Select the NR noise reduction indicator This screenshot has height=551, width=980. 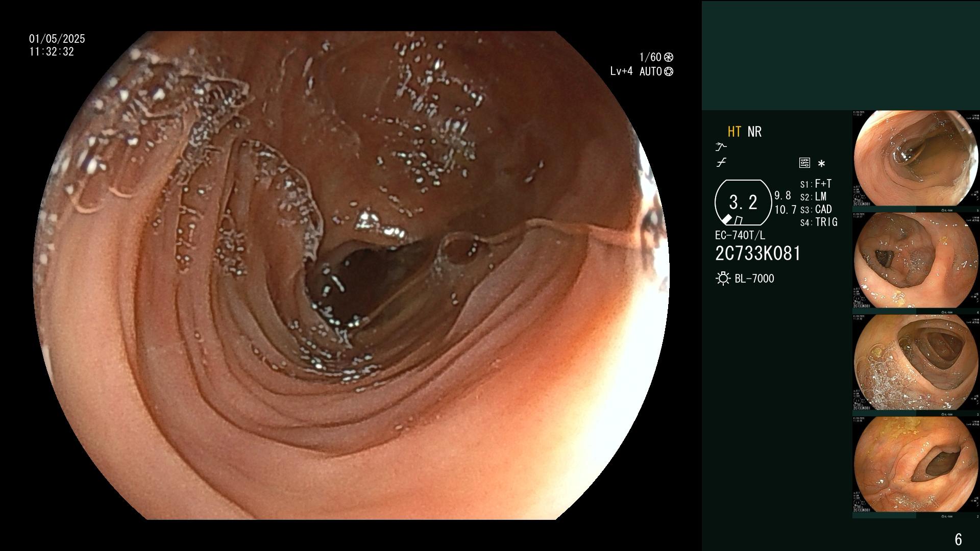(754, 132)
